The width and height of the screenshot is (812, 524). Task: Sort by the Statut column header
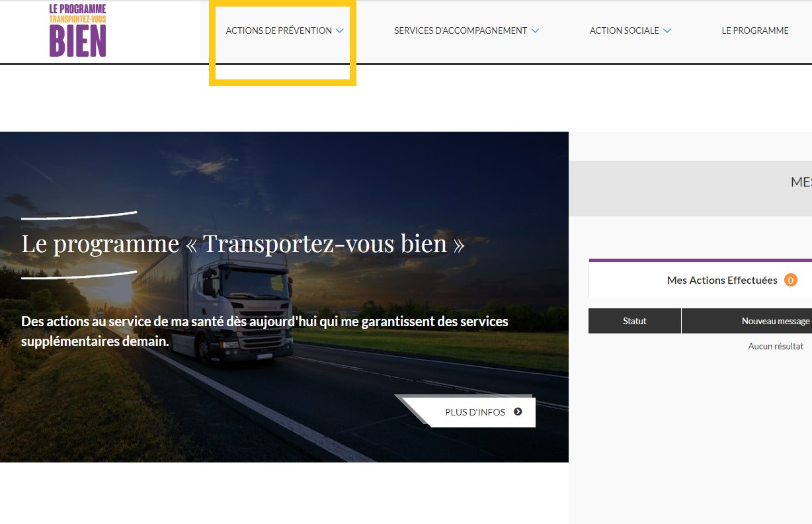pos(635,321)
